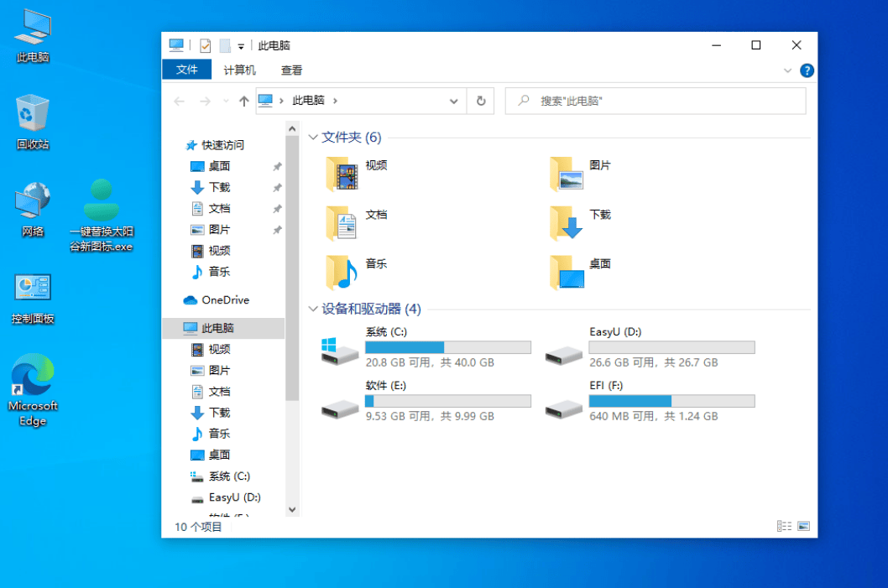Open the 视频 folder in main pane
The height and width of the screenshot is (588, 888).
tap(342, 174)
